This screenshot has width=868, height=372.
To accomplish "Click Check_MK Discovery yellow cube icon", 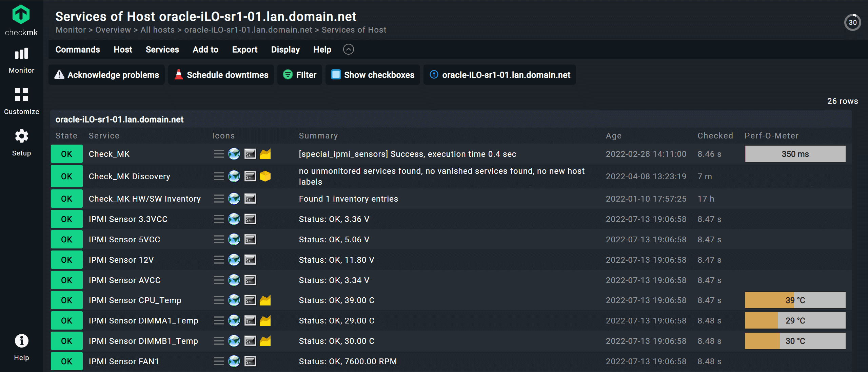I will pyautogui.click(x=265, y=176).
